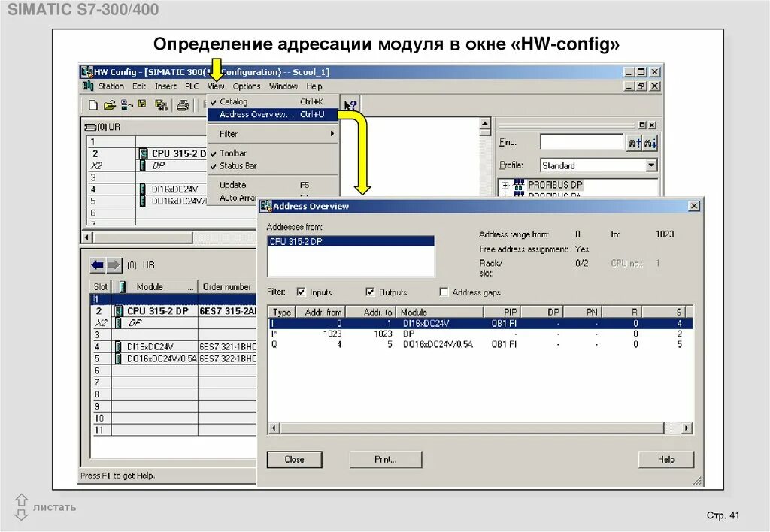Viewport: 770px width, 532px height.
Task: Open the Options menu
Action: pos(247,86)
